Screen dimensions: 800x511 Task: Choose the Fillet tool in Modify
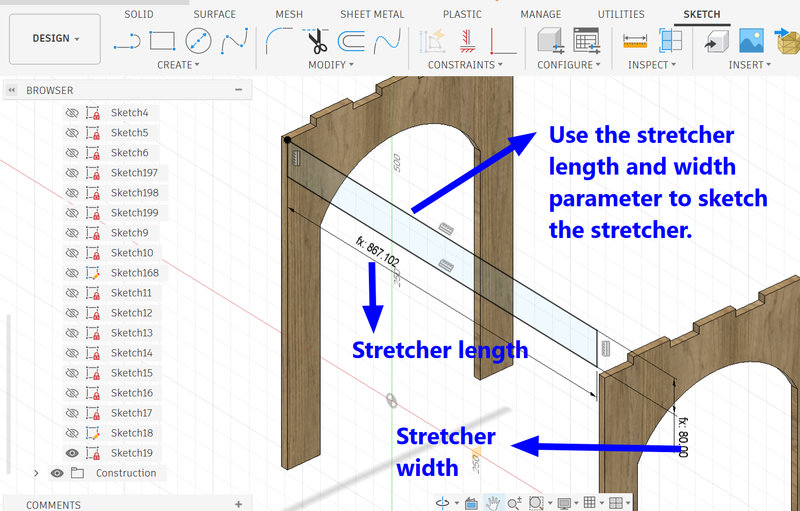click(279, 41)
